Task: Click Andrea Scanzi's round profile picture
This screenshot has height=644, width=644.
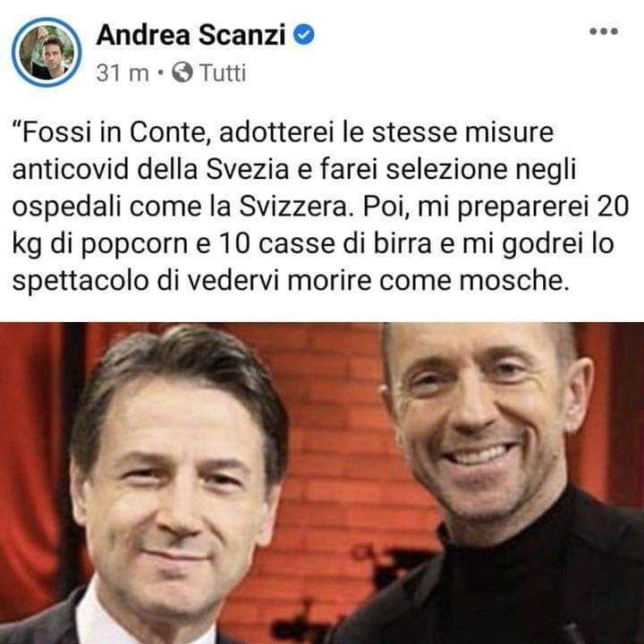Action: point(47,52)
